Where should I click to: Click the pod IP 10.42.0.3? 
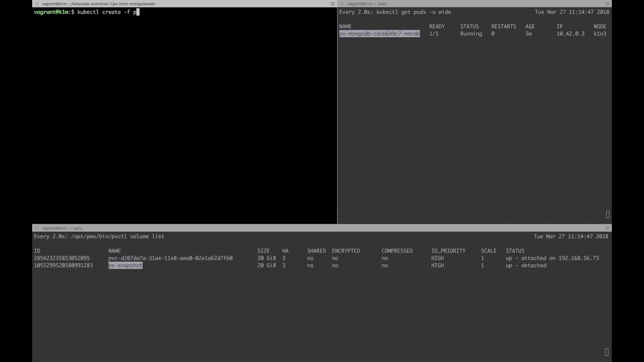pyautogui.click(x=570, y=34)
